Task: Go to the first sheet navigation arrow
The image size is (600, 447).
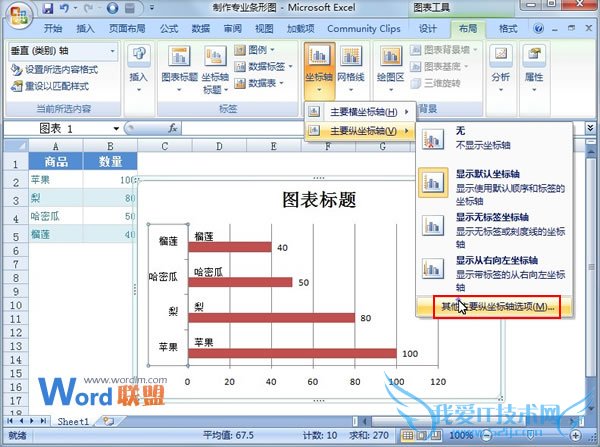Action: point(10,421)
